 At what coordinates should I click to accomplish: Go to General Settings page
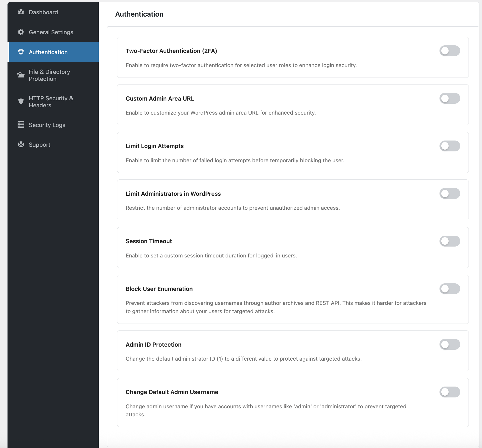coord(51,32)
